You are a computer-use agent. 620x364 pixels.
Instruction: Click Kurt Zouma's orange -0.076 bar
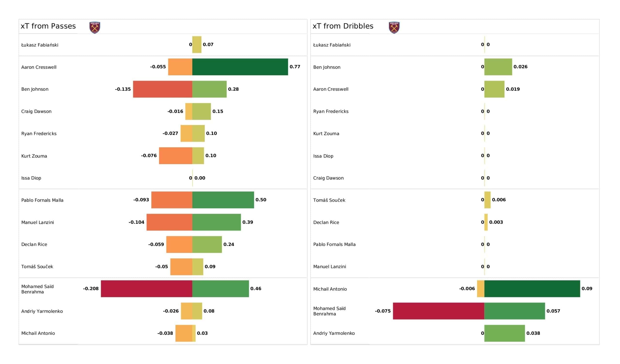(x=175, y=156)
